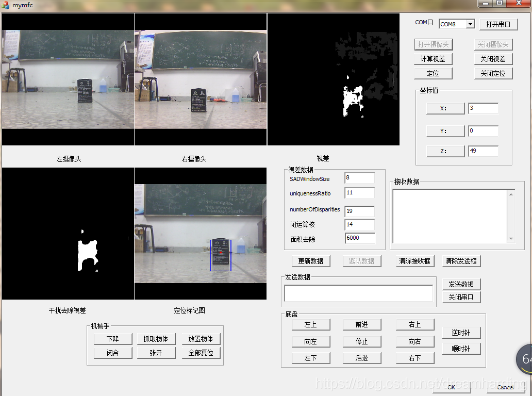The width and height of the screenshot is (532, 396).
Task: Click the Cancel button
Action: click(506, 387)
